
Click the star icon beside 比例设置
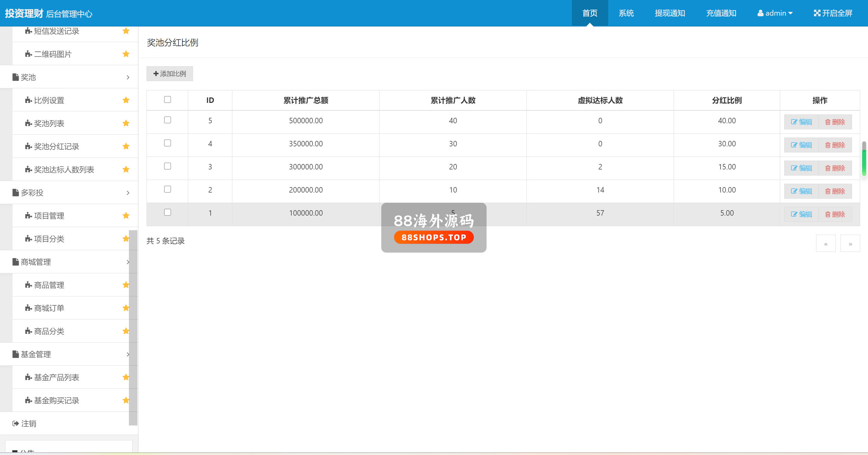[126, 100]
